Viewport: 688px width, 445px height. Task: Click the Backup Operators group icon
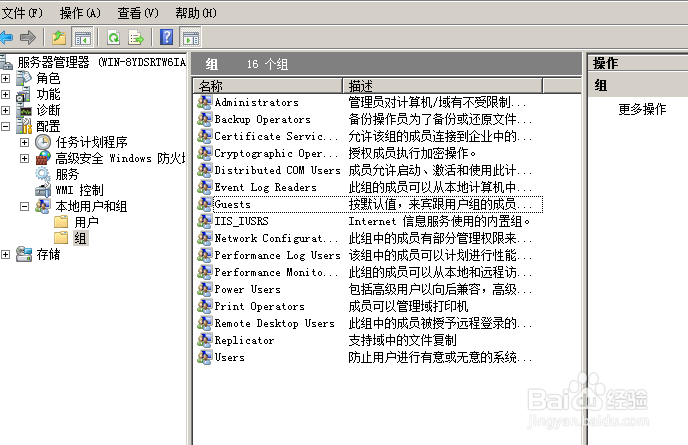coord(204,119)
